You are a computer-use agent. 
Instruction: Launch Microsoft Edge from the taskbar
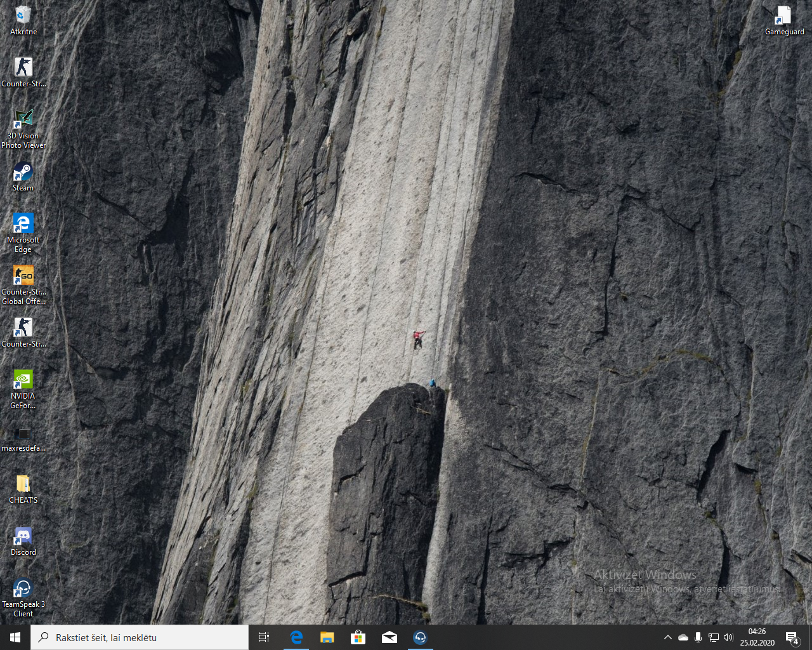click(x=296, y=637)
